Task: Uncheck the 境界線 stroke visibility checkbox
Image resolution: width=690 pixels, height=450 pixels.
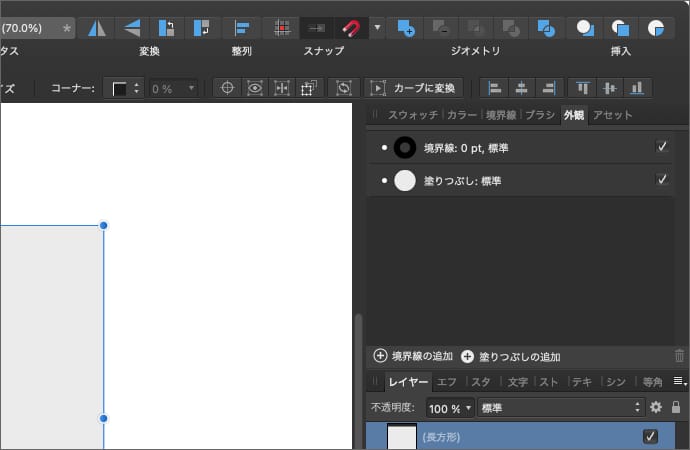Action: point(661,147)
